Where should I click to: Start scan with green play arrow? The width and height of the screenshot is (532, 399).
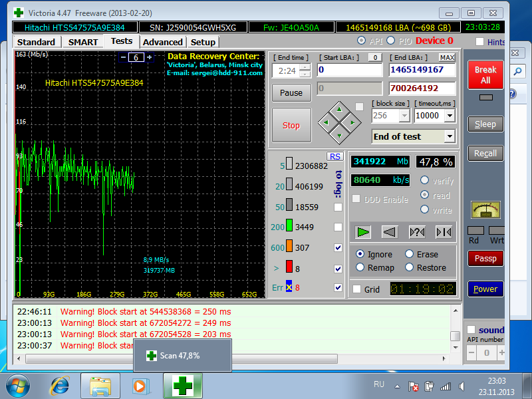coord(363,232)
